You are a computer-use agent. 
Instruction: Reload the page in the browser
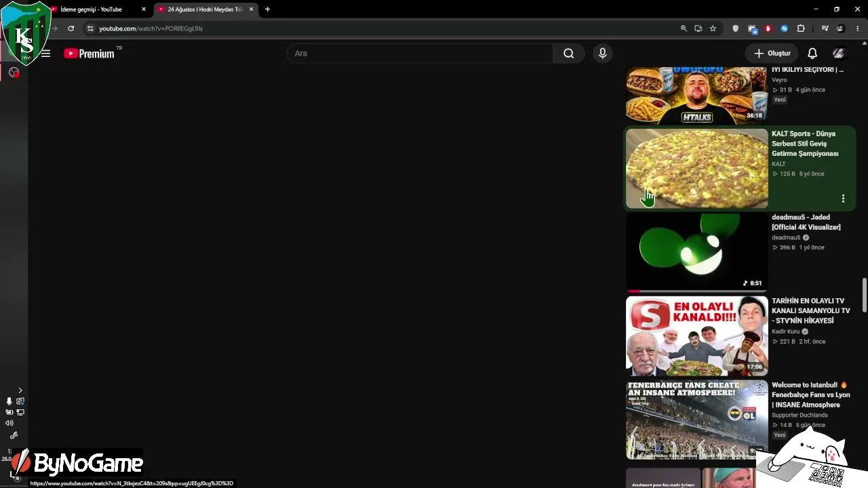[x=71, y=28]
